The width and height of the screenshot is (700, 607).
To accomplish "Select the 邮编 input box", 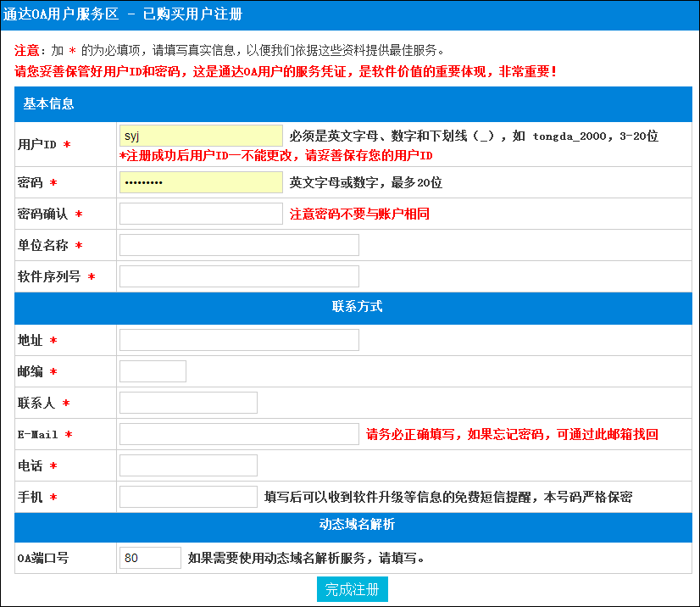I will 153,371.
